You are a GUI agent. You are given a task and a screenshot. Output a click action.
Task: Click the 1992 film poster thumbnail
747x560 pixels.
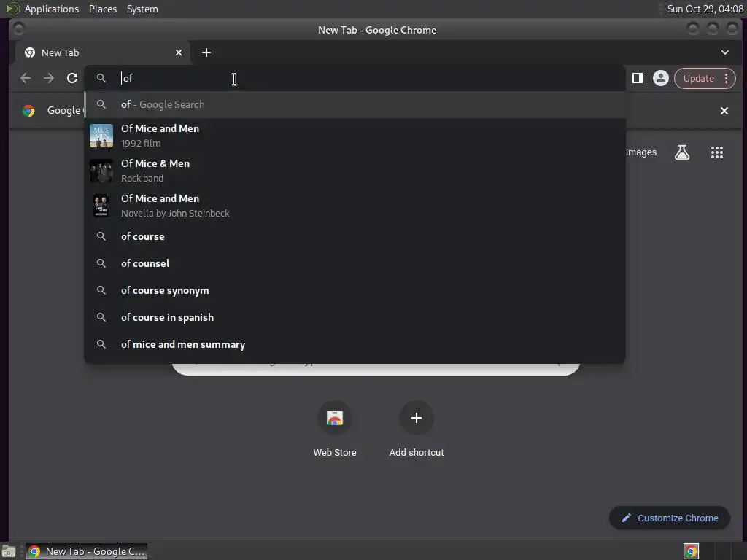[x=101, y=136]
